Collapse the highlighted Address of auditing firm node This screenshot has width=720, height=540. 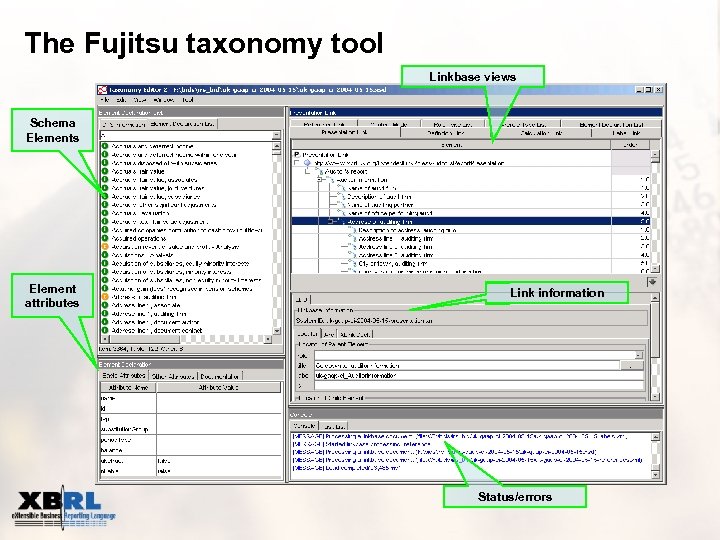click(x=331, y=222)
